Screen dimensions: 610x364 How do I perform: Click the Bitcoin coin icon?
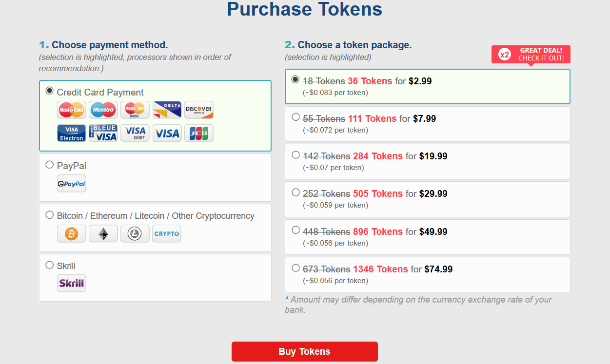[72, 233]
